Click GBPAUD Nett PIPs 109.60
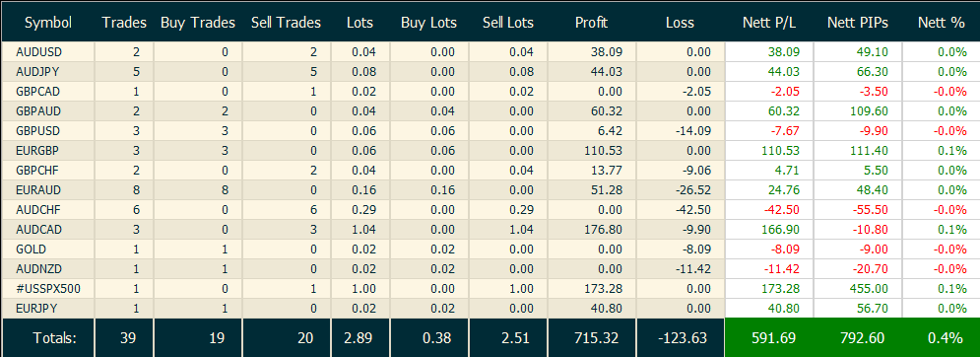The width and height of the screenshot is (980, 357). 868,111
